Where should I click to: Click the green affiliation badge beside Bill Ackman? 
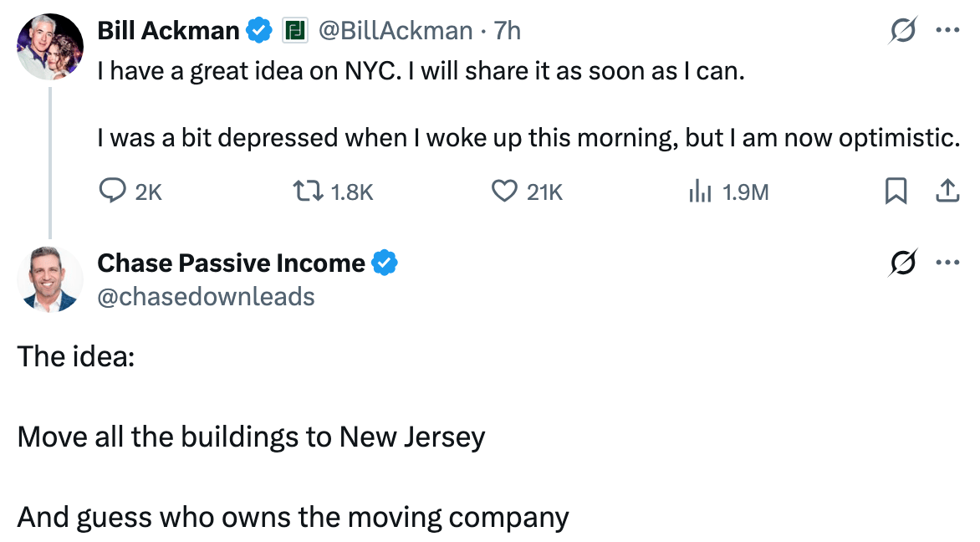click(293, 31)
